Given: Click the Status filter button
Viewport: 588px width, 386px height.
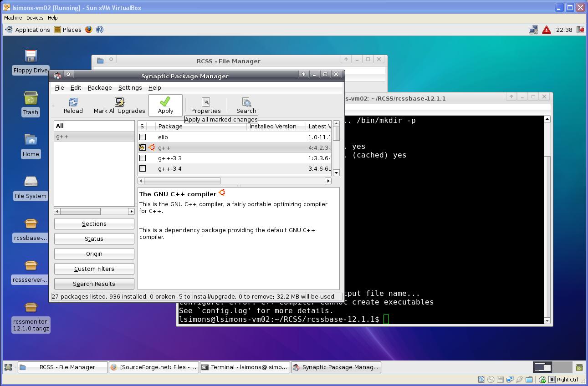Looking at the screenshot, I should pyautogui.click(x=94, y=239).
